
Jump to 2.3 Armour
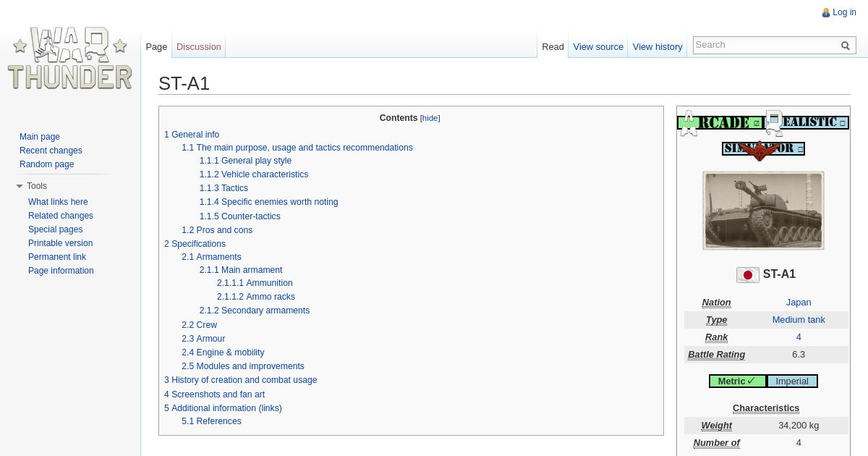click(203, 339)
